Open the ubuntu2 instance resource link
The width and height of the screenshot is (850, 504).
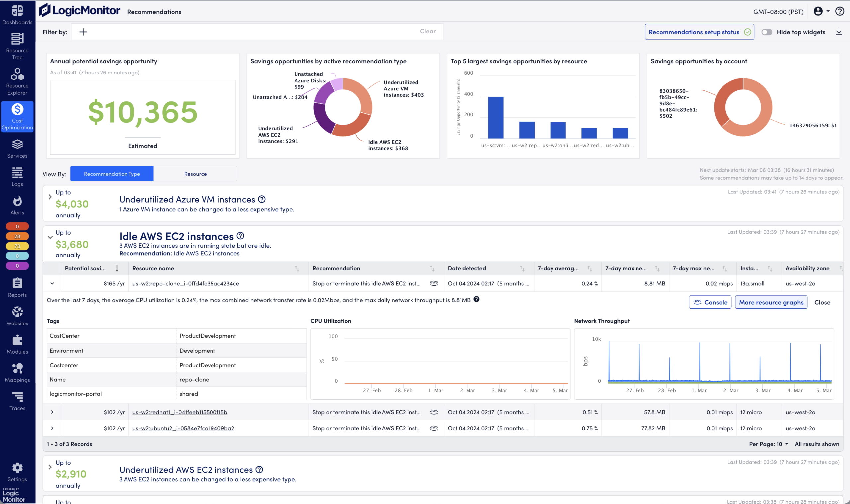[183, 428]
